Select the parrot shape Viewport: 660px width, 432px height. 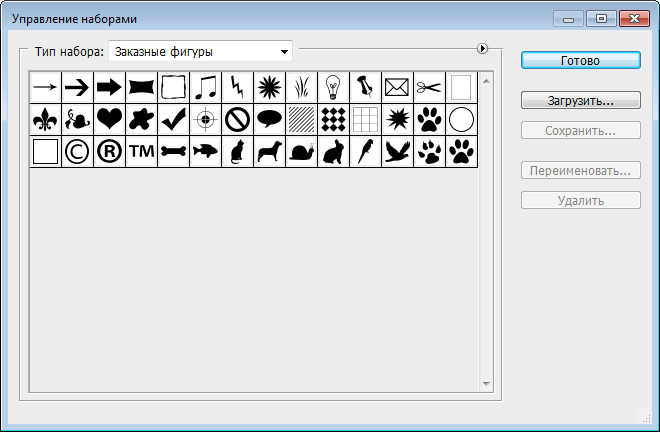pos(365,152)
